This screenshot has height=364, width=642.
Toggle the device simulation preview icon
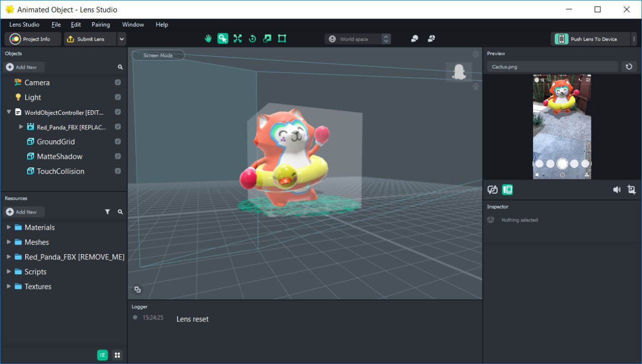(x=508, y=190)
